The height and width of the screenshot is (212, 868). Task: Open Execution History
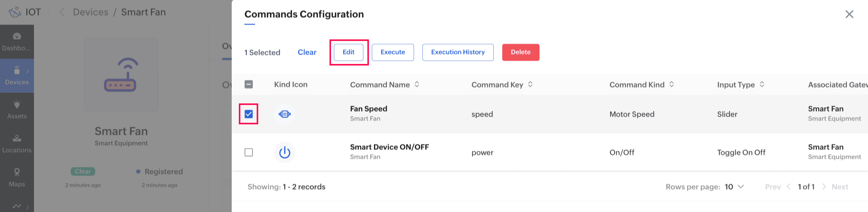pyautogui.click(x=458, y=52)
